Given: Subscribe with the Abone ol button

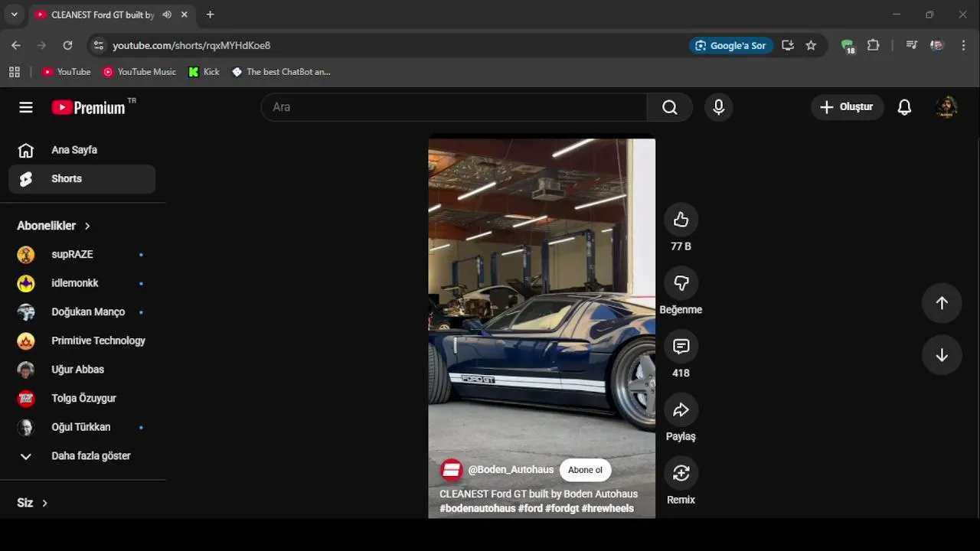Looking at the screenshot, I should 585,470.
